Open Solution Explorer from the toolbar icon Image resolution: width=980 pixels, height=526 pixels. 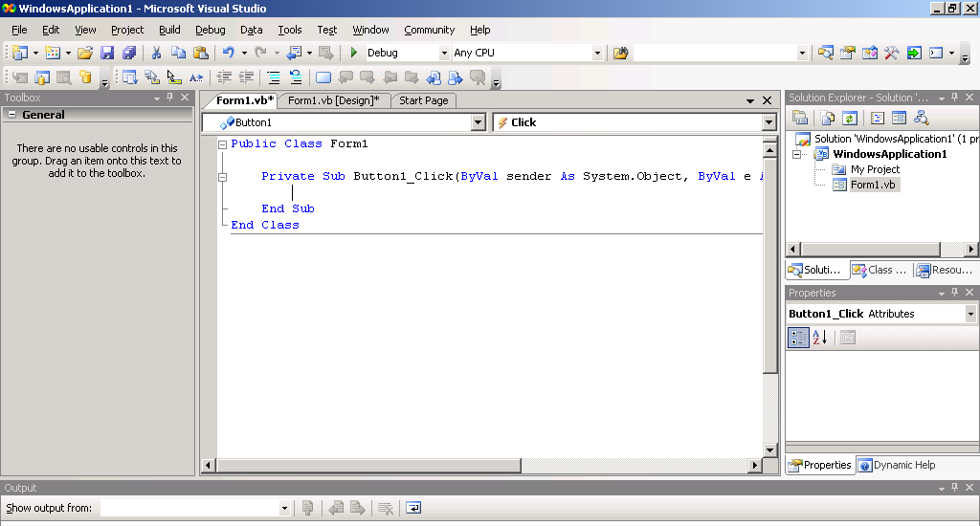825,54
